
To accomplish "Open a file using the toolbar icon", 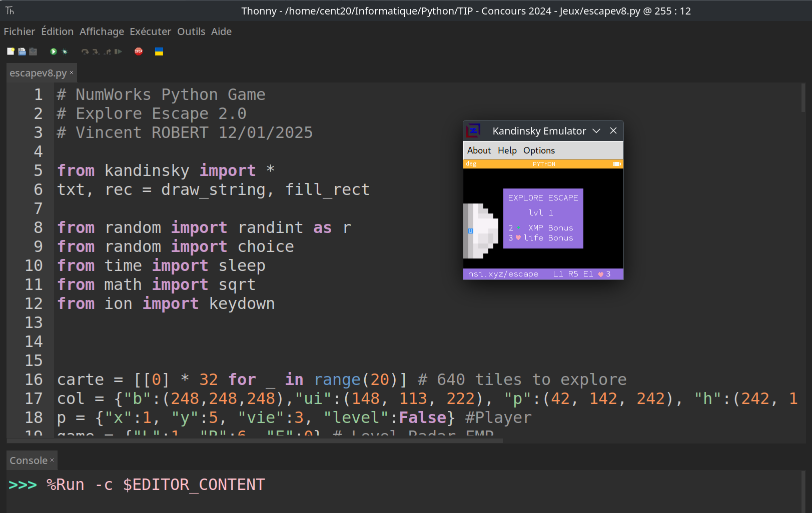I will click(22, 51).
